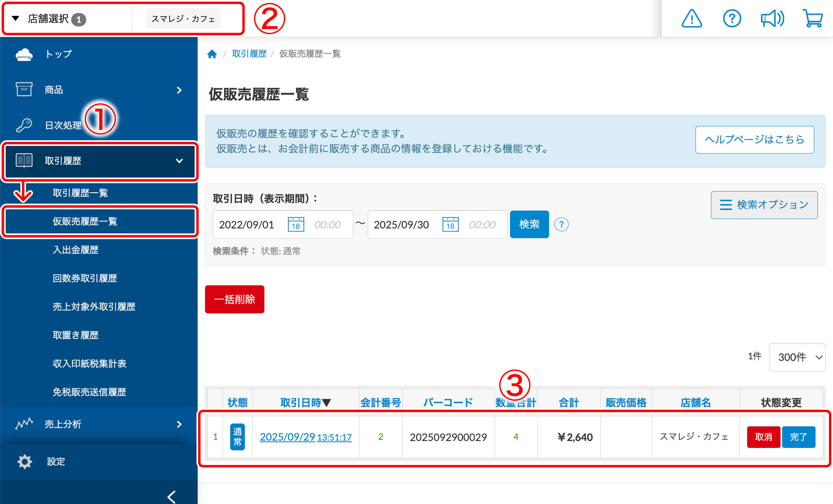Open the 設定 gear menu

[56, 462]
